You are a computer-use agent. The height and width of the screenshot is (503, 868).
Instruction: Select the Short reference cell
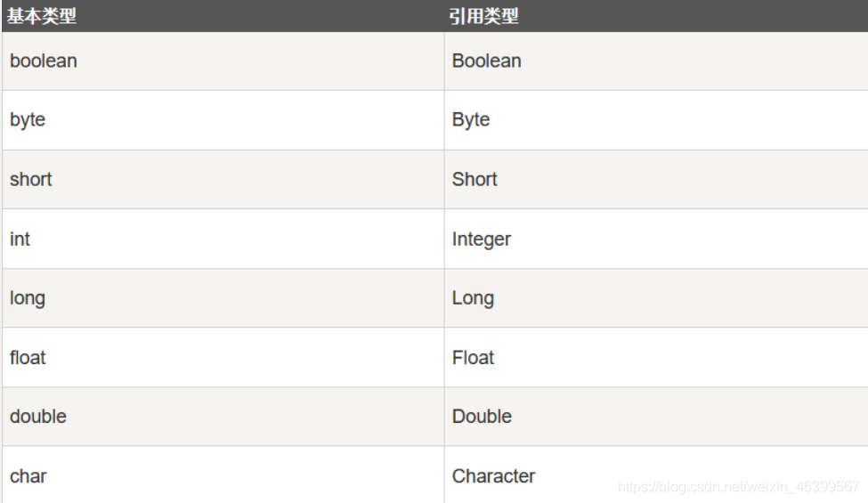click(x=656, y=179)
